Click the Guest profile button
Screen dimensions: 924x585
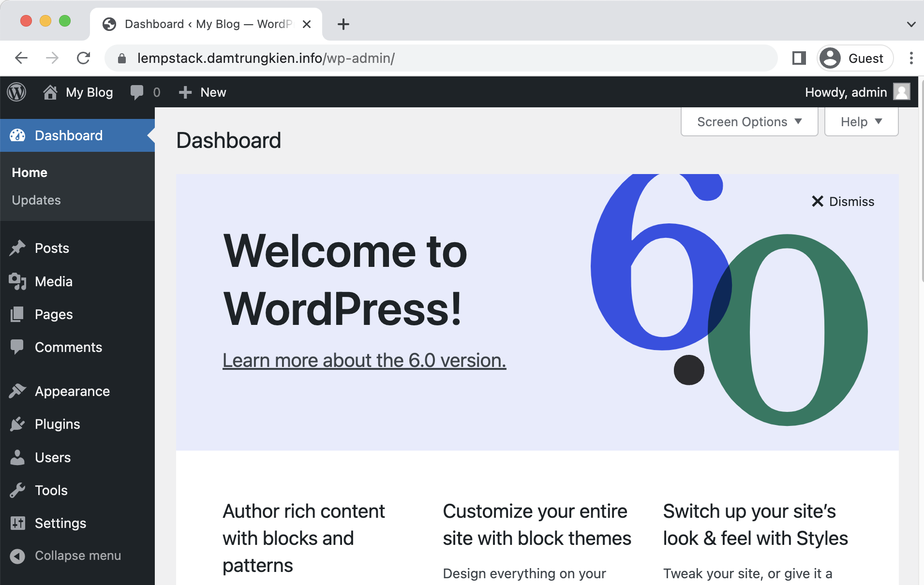(855, 58)
